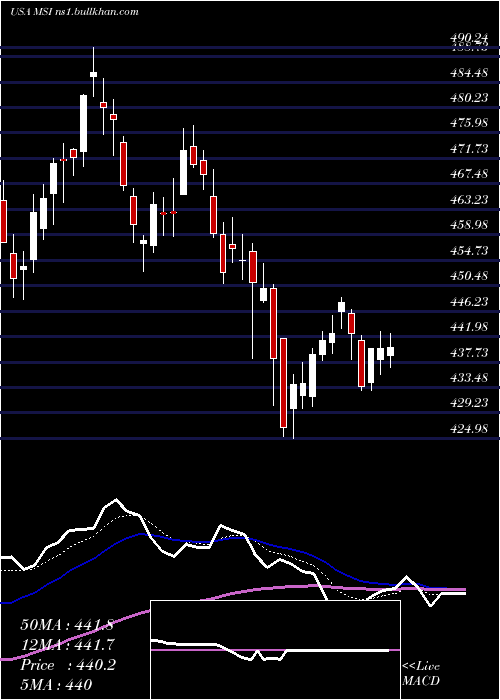The image size is (500, 700).
Task: Click the 450.48 price axis label
Action: pos(469,276)
